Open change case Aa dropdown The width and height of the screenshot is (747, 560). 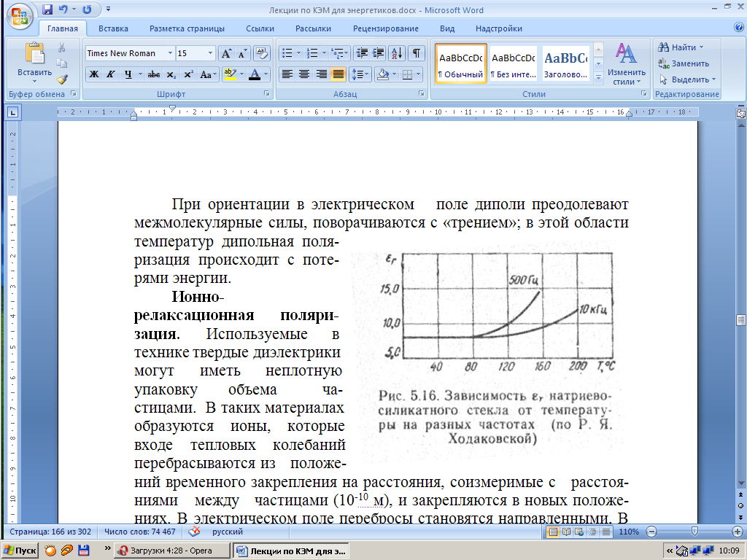pos(208,74)
